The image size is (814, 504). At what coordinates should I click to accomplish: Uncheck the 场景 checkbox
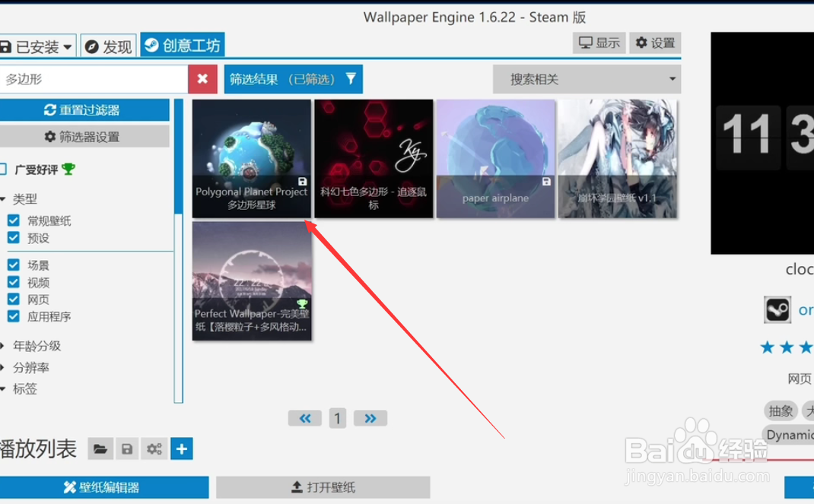(14, 265)
